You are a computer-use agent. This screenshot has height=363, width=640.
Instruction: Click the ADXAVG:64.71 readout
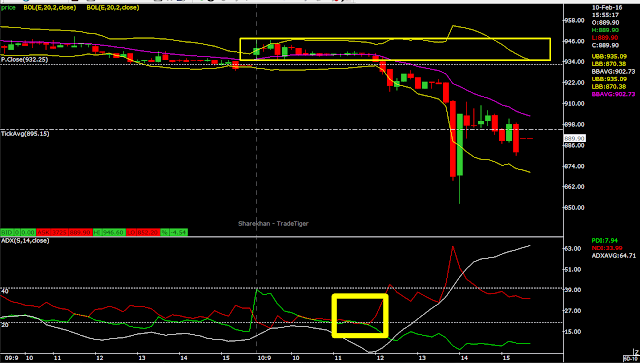(x=613, y=256)
